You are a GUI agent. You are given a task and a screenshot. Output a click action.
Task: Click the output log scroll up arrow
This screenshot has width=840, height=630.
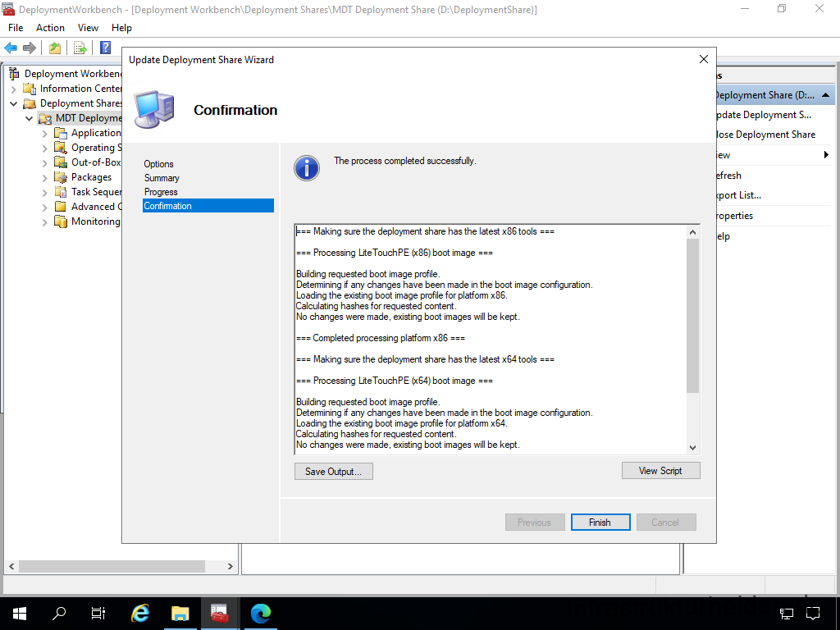(x=692, y=232)
